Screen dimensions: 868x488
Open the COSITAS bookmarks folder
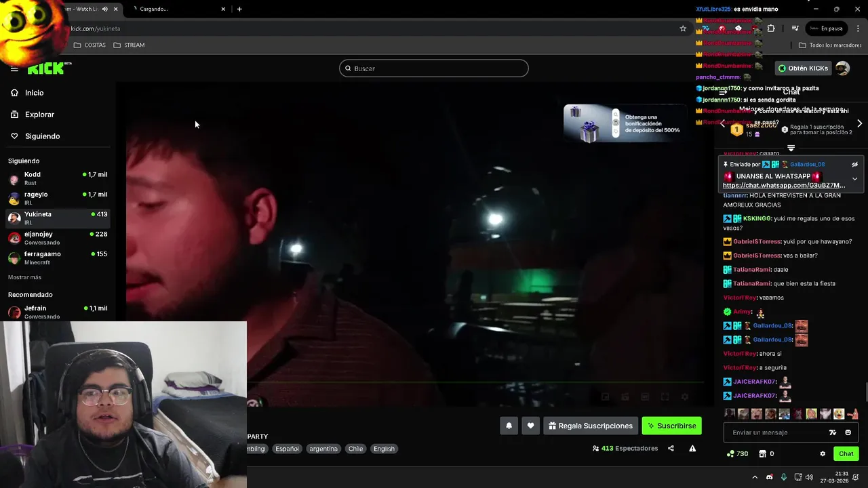90,45
